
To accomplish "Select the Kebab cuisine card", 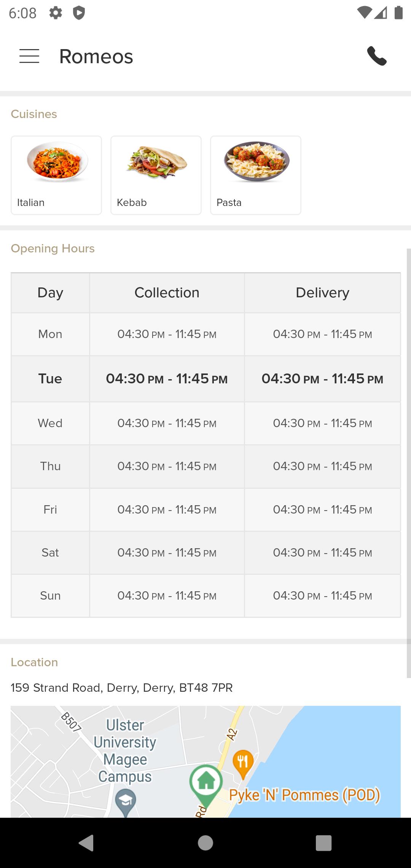I will click(156, 175).
